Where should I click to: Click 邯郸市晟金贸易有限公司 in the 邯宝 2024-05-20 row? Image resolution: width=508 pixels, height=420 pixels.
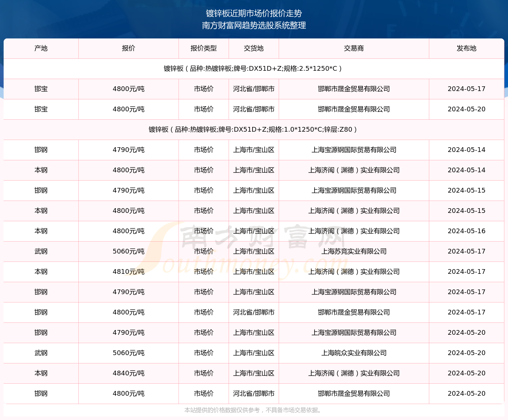pyautogui.click(x=354, y=109)
